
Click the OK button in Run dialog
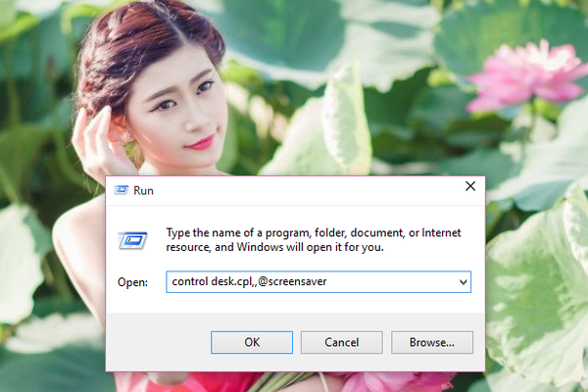[x=252, y=342]
